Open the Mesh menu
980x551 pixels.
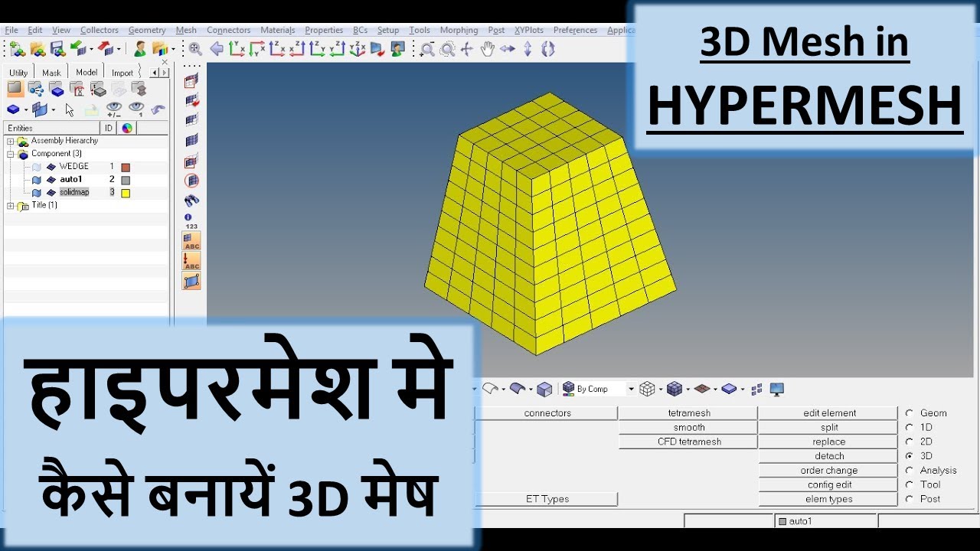186,30
